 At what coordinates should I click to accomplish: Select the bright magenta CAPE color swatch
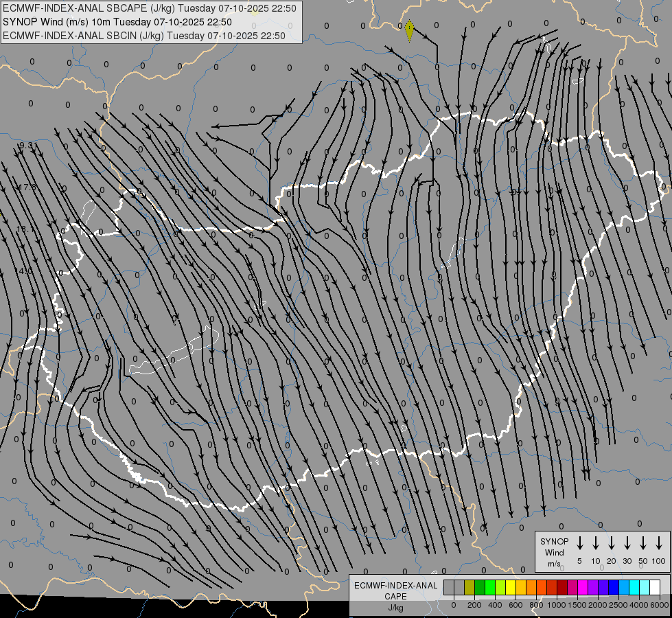coord(583,587)
